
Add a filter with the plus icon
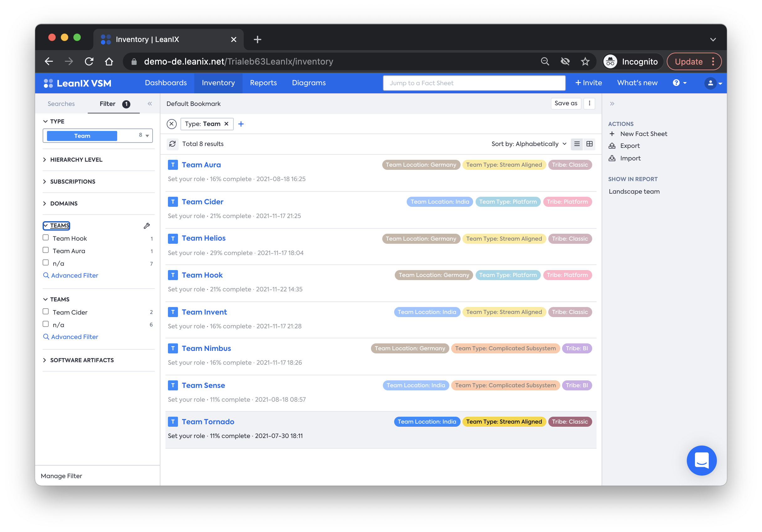pos(241,124)
